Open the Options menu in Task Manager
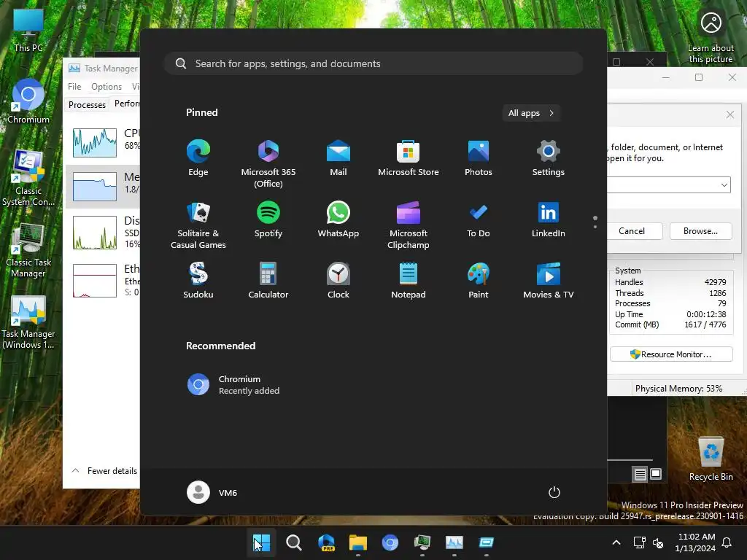The width and height of the screenshot is (747, 560). click(x=107, y=87)
